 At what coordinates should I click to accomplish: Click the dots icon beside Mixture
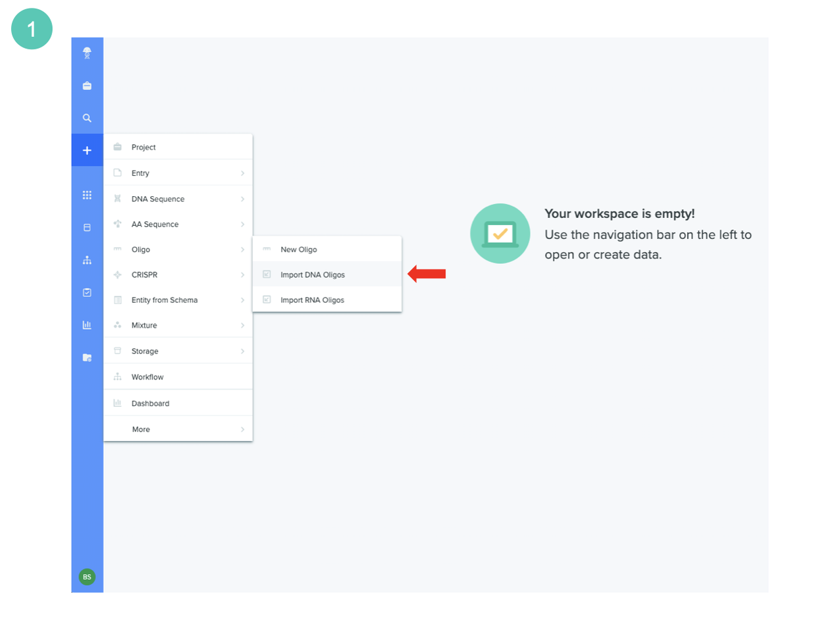click(x=118, y=325)
